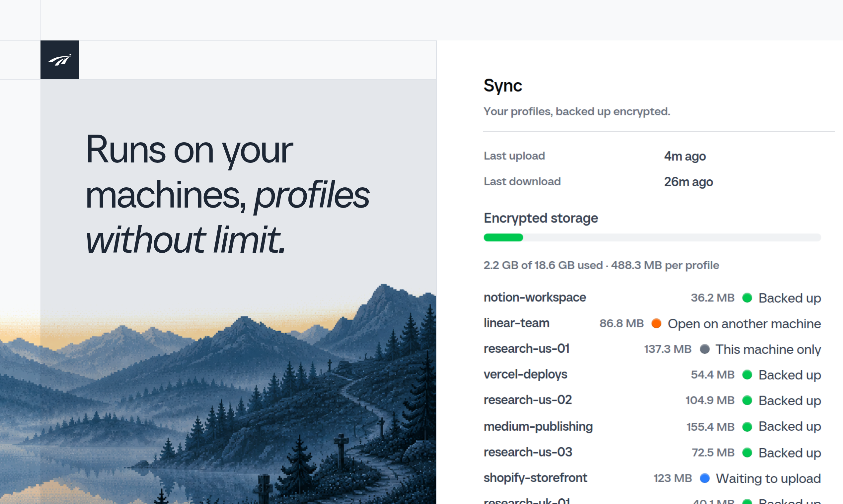Click the 'Waiting to upload' status text
This screenshot has height=504, width=843.
768,478
